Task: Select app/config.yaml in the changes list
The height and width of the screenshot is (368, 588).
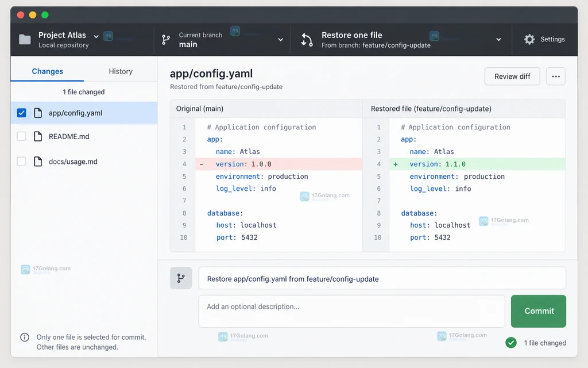Action: click(84, 113)
